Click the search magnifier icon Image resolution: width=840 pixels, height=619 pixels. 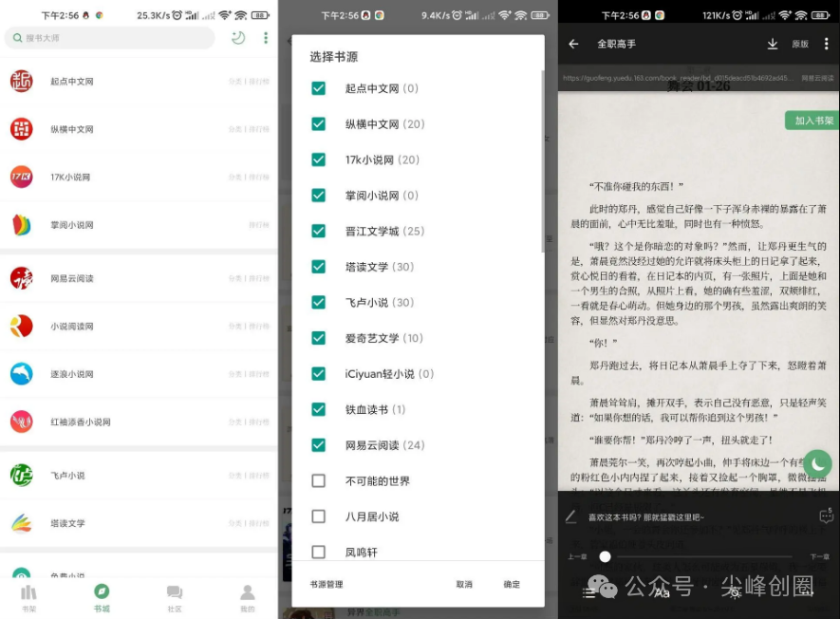tap(17, 38)
